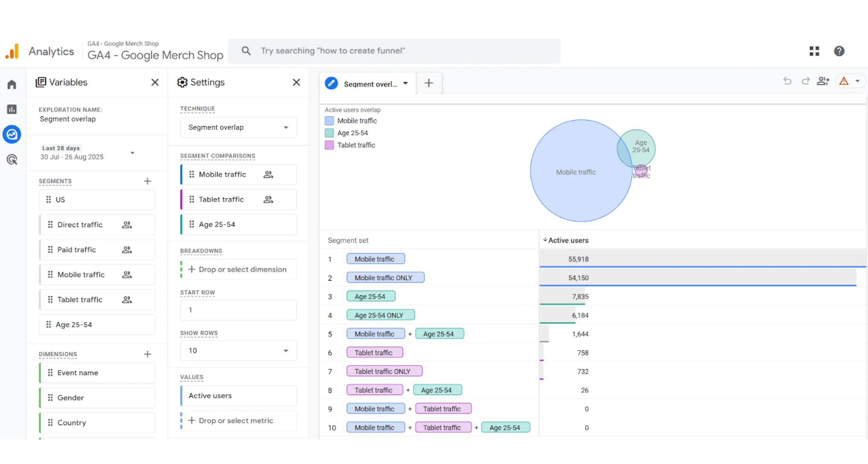Add a new exploration tab
Screen dimensions: 868x464
coord(429,83)
